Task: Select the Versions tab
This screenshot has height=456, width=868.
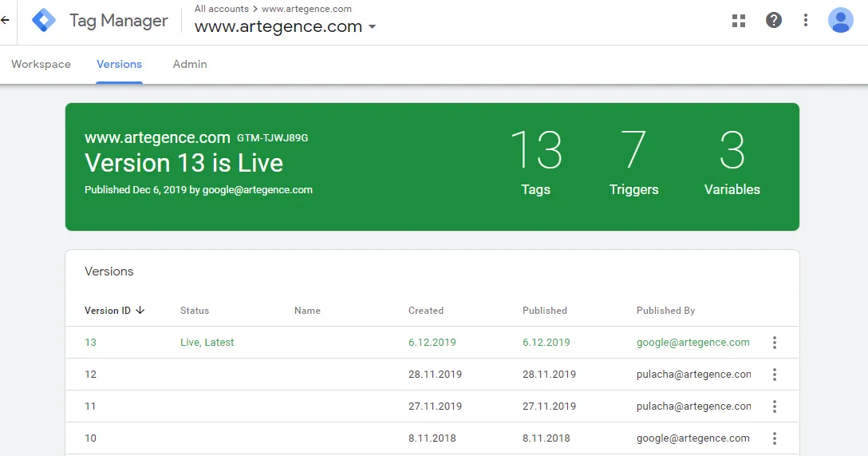Action: pyautogui.click(x=119, y=64)
